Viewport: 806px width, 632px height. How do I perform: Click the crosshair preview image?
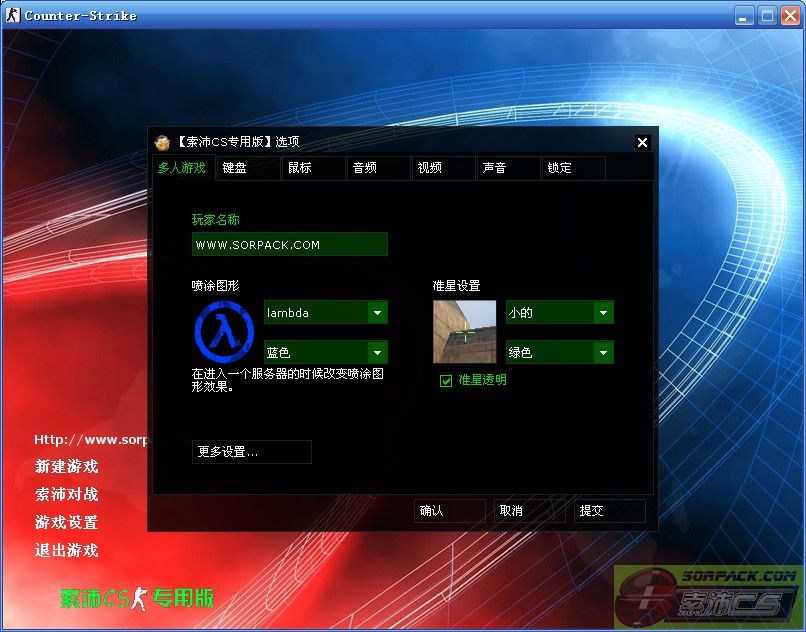[464, 331]
